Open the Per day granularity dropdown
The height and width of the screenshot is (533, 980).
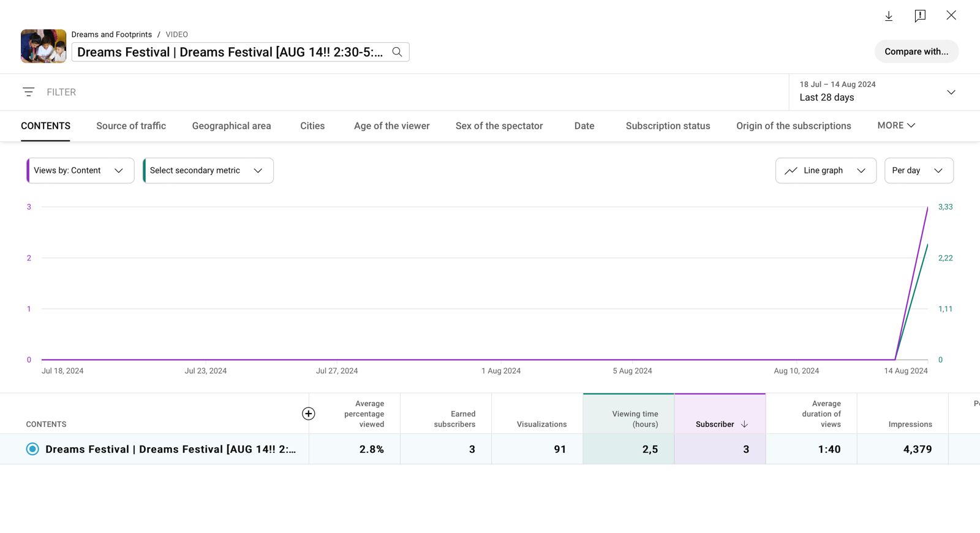tap(918, 171)
